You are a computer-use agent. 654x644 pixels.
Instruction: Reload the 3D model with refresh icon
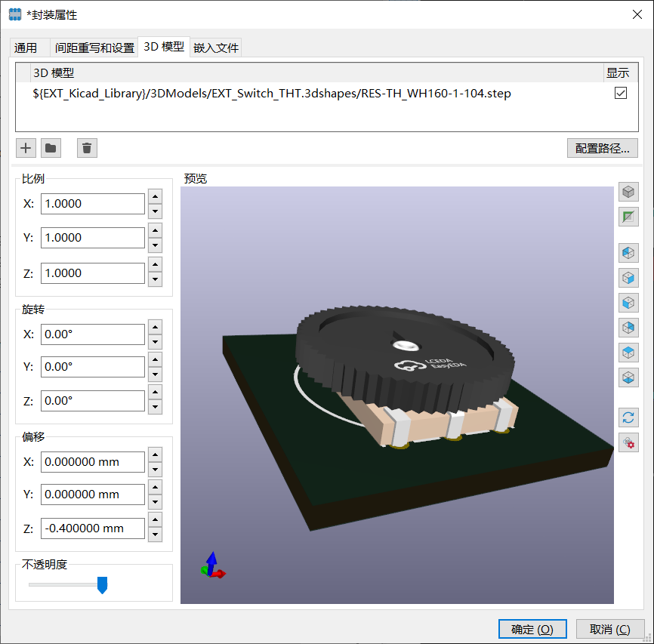coord(628,417)
